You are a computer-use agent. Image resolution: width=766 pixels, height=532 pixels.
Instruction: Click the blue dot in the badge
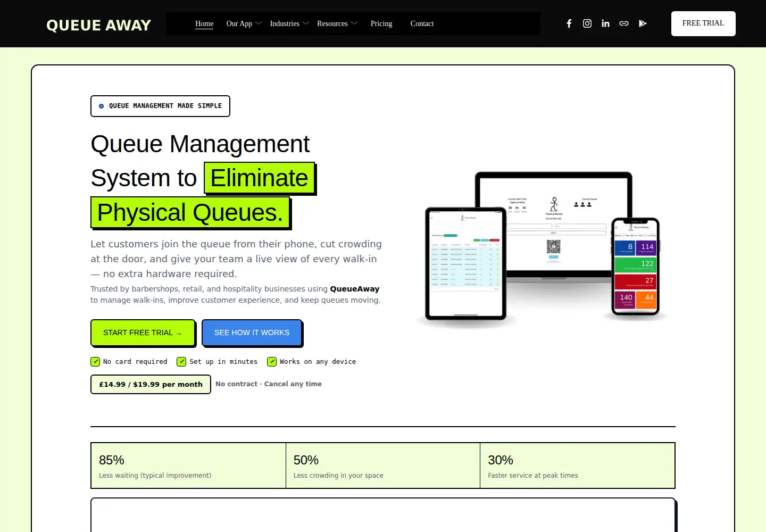point(101,106)
